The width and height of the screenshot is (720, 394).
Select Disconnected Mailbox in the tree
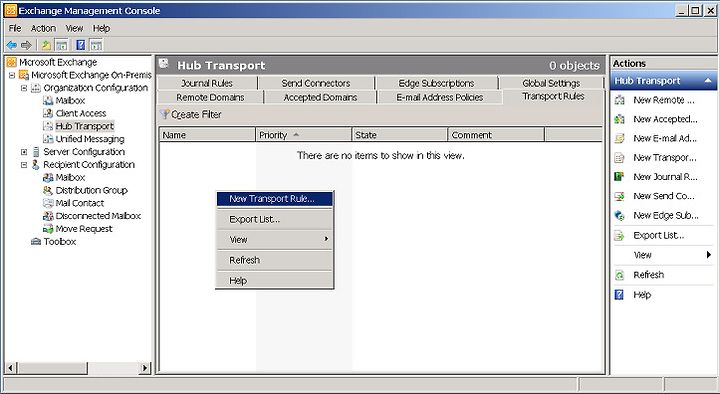tap(98, 216)
